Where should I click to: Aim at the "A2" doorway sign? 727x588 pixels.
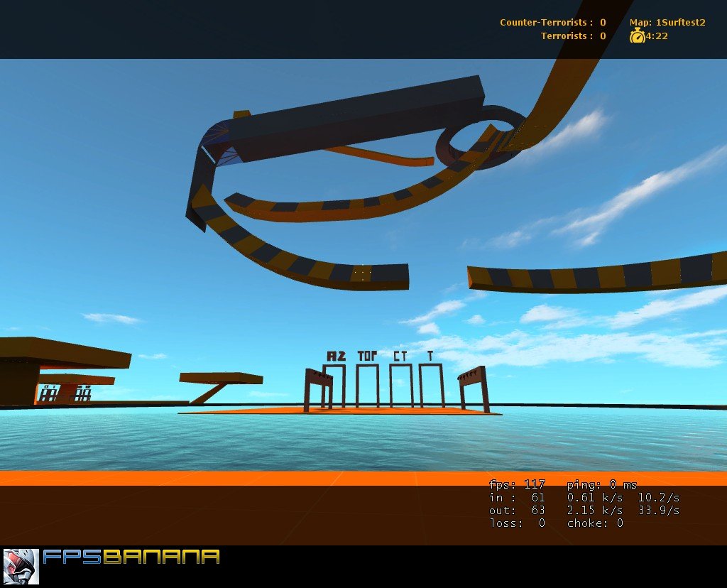(336, 356)
